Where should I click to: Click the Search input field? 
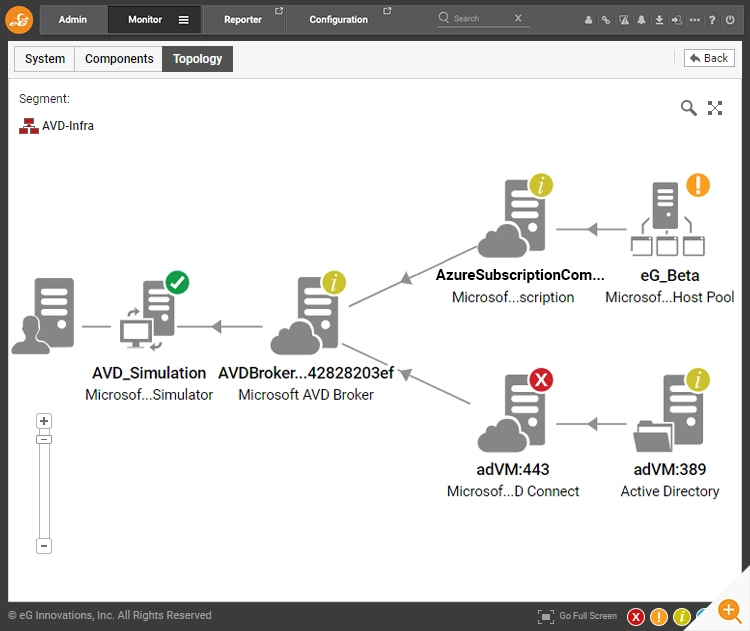coord(482,18)
